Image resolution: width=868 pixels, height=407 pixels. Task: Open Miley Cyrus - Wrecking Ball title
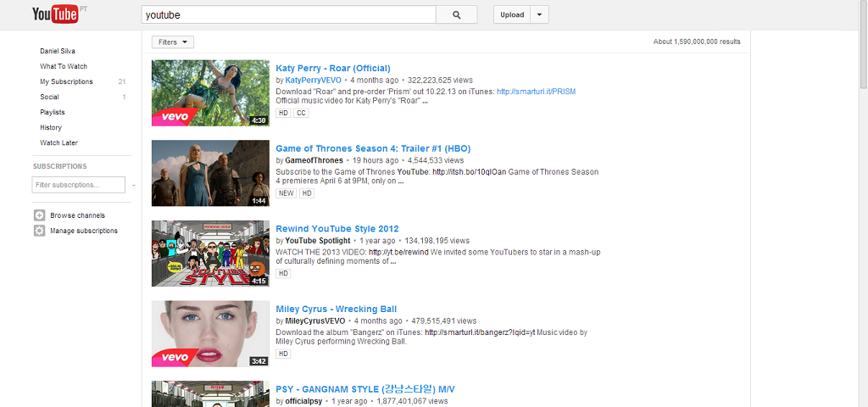pos(336,309)
